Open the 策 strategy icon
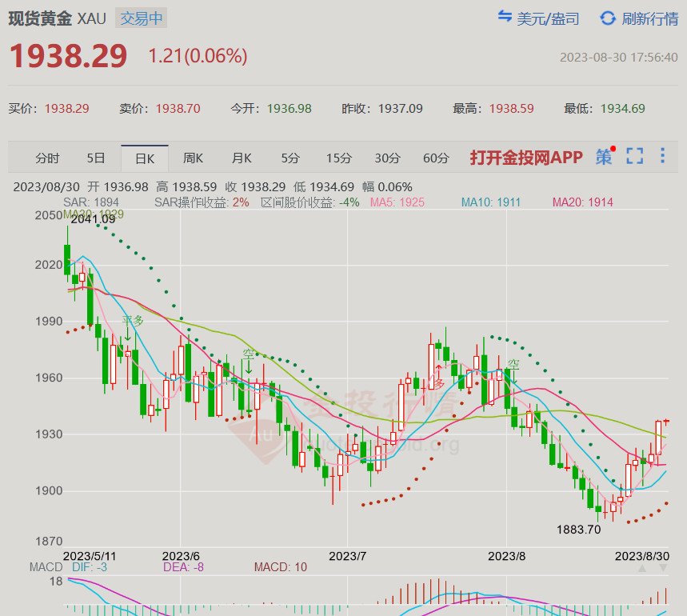 pyautogui.click(x=604, y=157)
